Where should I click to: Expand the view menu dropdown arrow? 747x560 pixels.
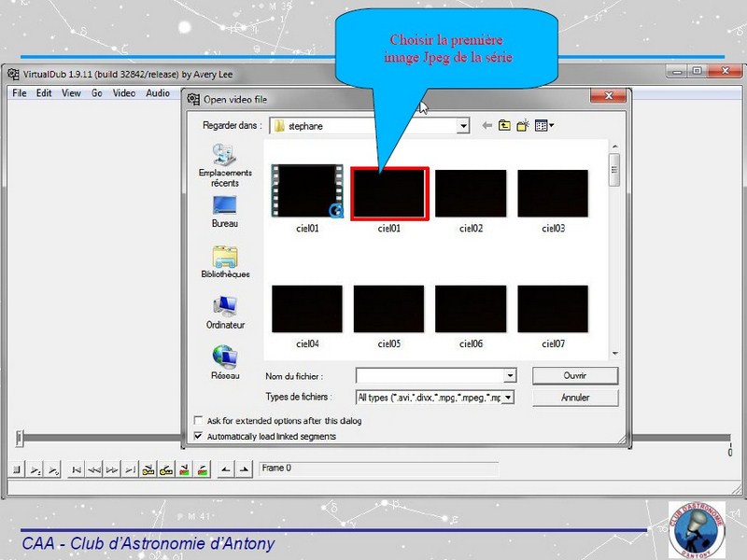(x=553, y=125)
